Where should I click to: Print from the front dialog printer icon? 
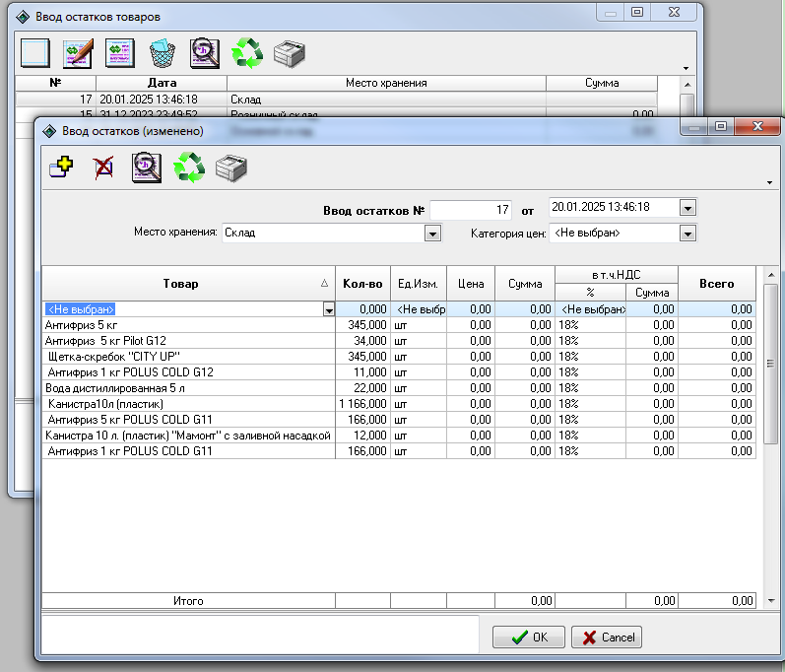tap(231, 168)
